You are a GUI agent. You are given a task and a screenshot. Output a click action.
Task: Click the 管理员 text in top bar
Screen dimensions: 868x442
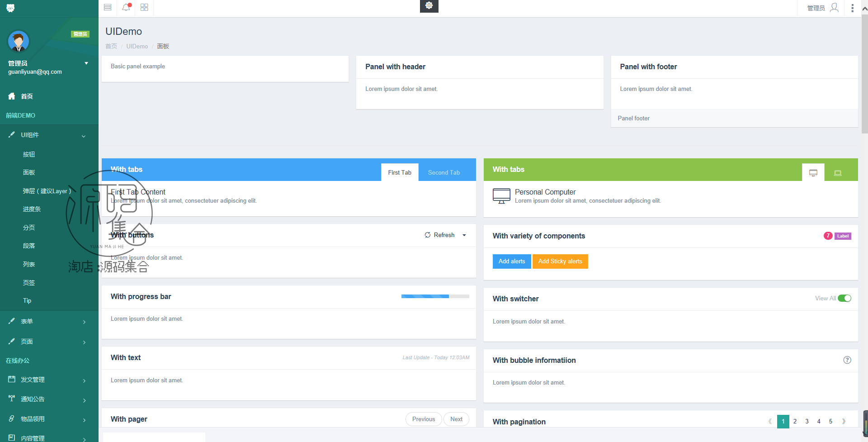tap(816, 8)
